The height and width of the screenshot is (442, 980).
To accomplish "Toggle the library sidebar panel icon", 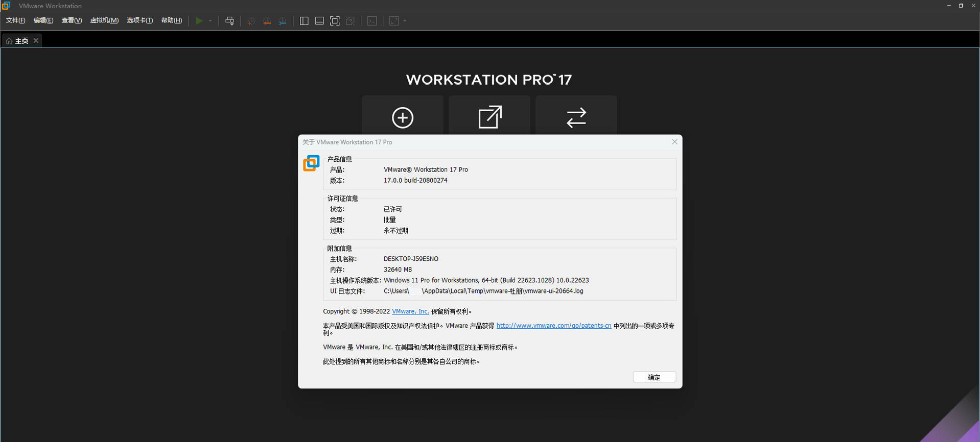I will coord(304,21).
